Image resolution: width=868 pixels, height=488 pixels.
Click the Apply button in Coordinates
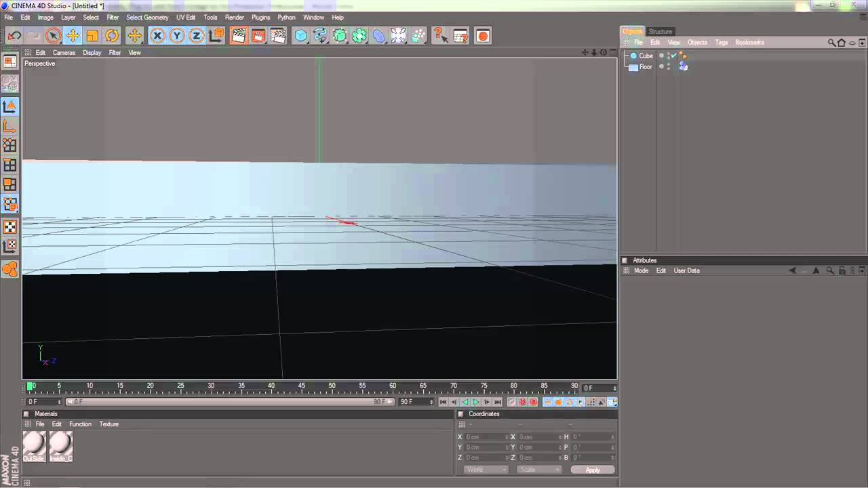pos(593,470)
